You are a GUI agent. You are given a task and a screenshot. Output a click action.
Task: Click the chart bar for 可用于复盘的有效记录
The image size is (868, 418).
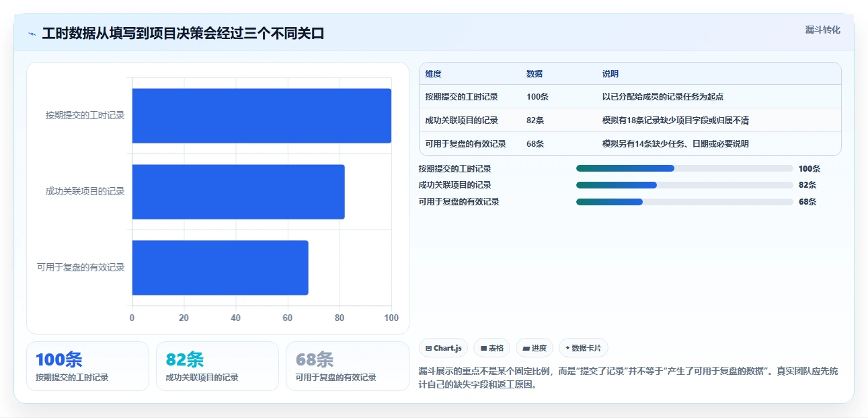coord(220,268)
